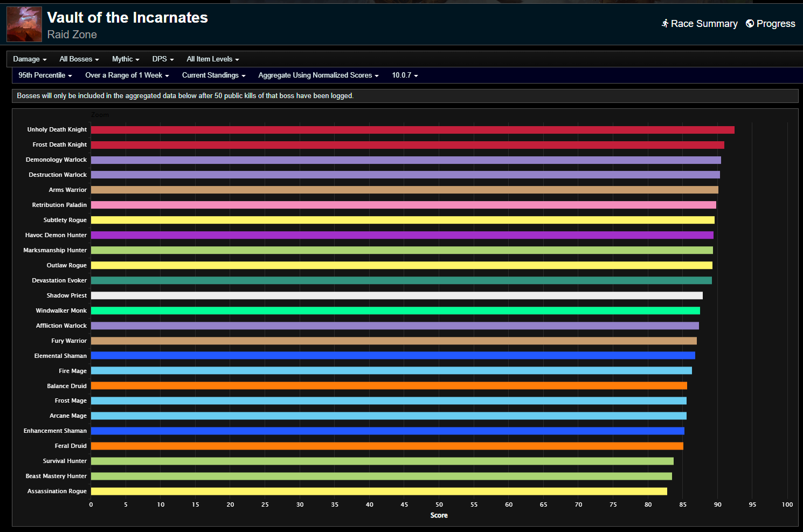This screenshot has height=532, width=803.
Task: Click the Race Summary runner icon
Action: pyautogui.click(x=665, y=24)
